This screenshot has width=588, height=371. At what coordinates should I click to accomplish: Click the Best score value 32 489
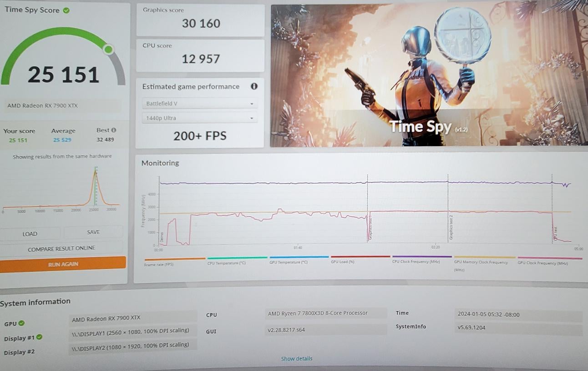click(x=105, y=140)
